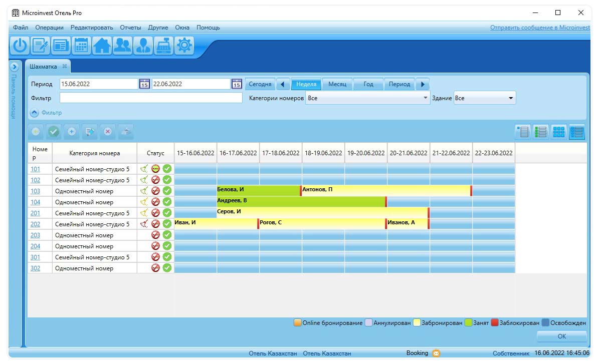
Task: Click the Занят green legend swatch
Action: coord(468,323)
